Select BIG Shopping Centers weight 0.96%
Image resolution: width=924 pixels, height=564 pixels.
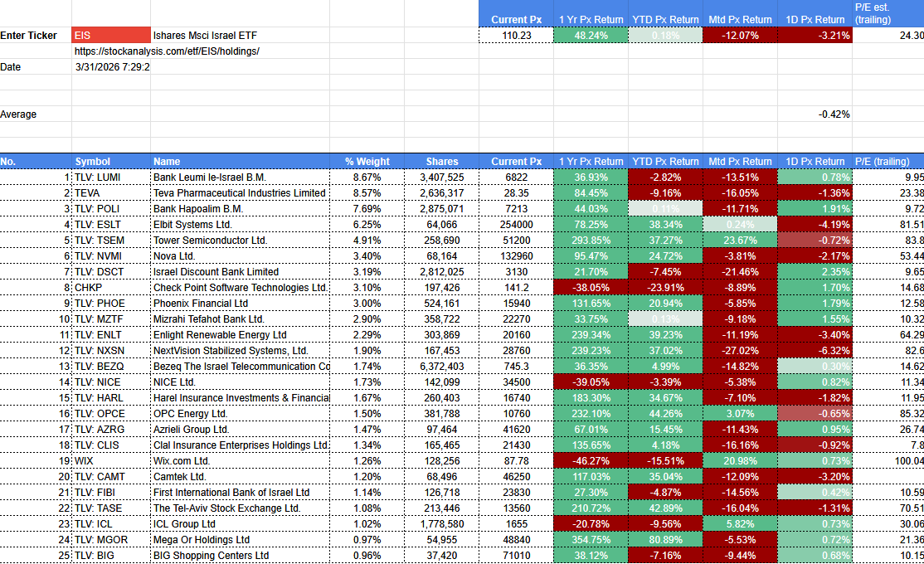coord(367,556)
